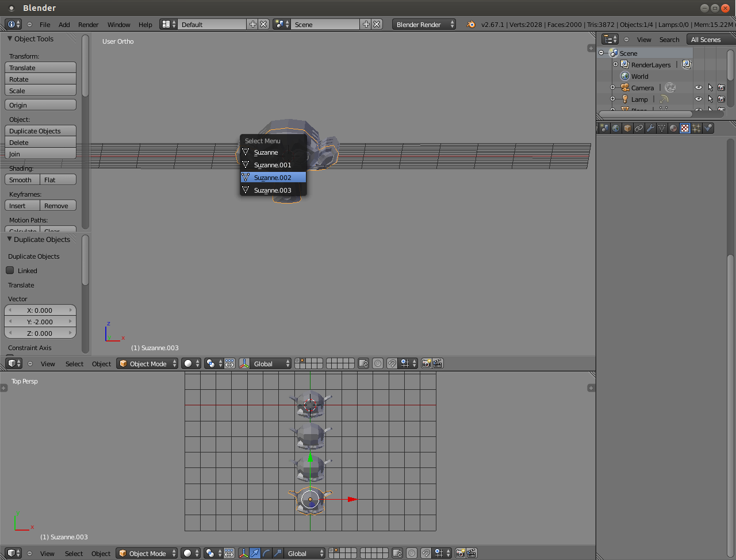Toggle visibility eye for Camera in outliner
Screen dimensions: 736x560
699,87
